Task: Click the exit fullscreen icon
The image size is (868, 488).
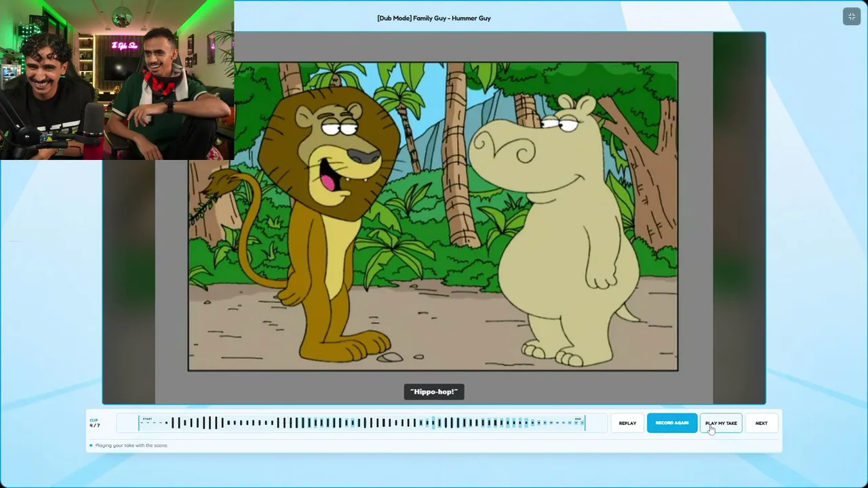Action: point(852,16)
